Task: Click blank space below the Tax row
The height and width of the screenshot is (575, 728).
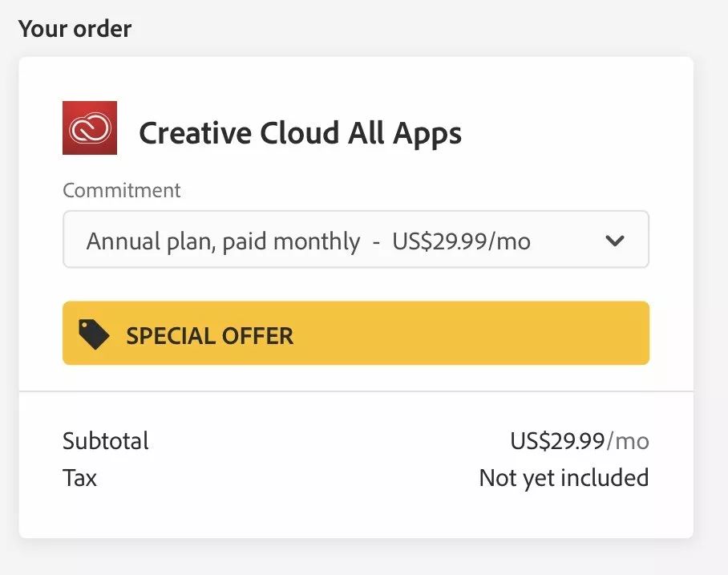Action: click(x=356, y=515)
